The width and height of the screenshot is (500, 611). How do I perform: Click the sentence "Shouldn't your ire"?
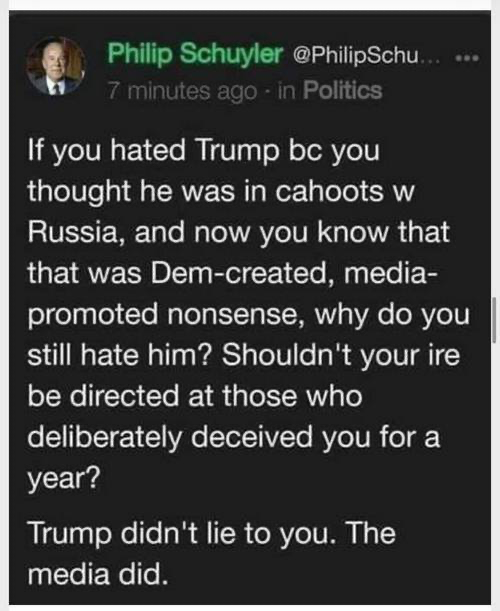341,355
